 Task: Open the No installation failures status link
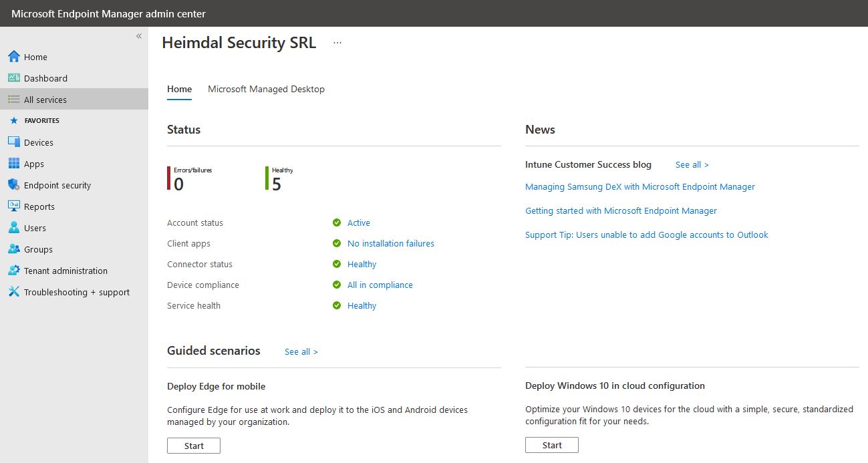tap(390, 243)
